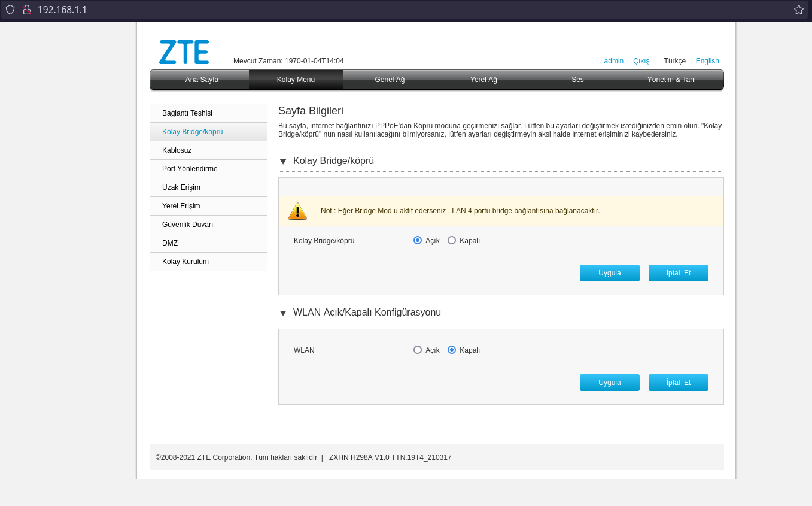This screenshot has width=812, height=506.
Task: Set Kolay Bridge/köprü to Kapalı
Action: pos(452,240)
